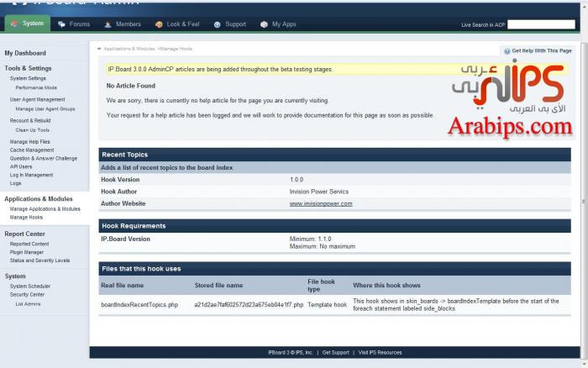
Task: Click Get Support in the footer
Action: click(335, 353)
